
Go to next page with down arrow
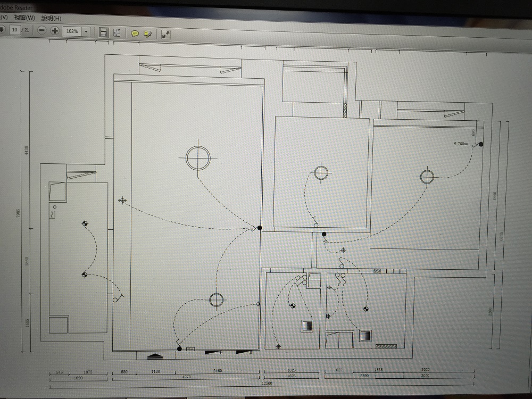tap(2, 30)
